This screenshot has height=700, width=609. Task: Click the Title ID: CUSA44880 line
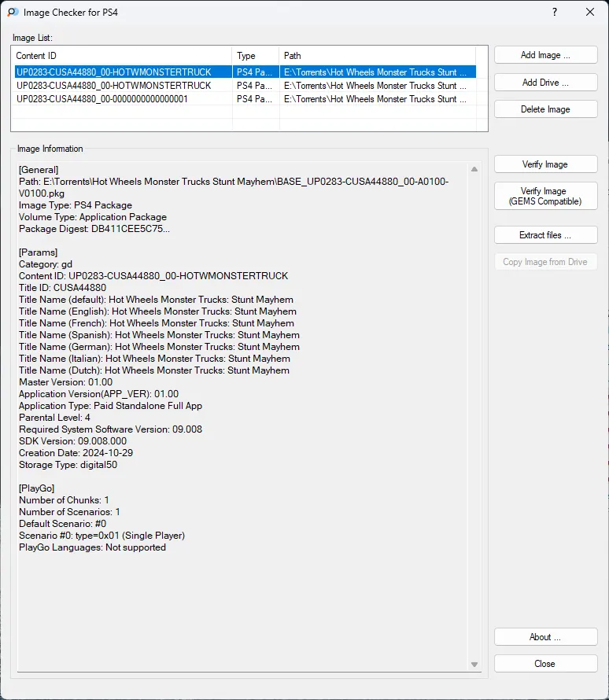62,288
